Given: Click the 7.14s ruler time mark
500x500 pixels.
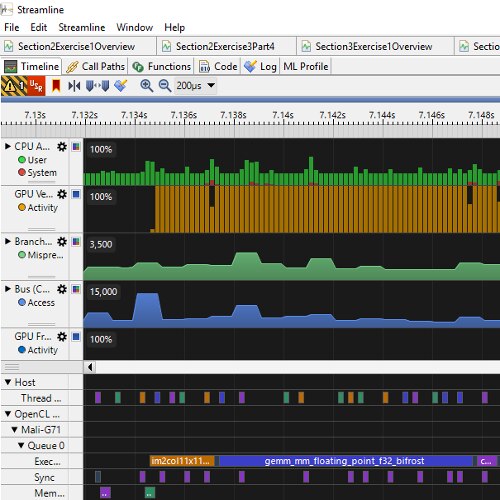Looking at the screenshot, I should tap(283, 115).
